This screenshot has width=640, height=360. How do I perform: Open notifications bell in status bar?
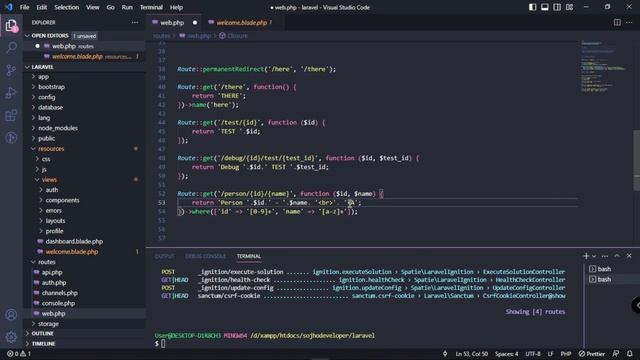pyautogui.click(x=630, y=354)
